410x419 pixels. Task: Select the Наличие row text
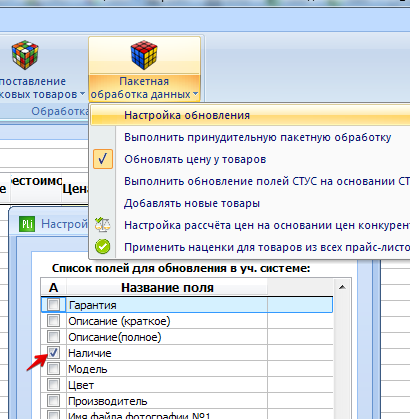pyautogui.click(x=90, y=353)
